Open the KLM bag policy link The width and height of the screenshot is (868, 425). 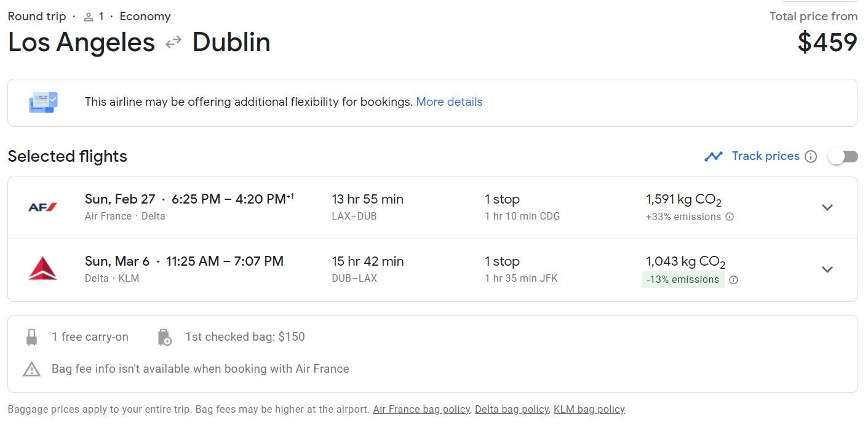point(589,410)
